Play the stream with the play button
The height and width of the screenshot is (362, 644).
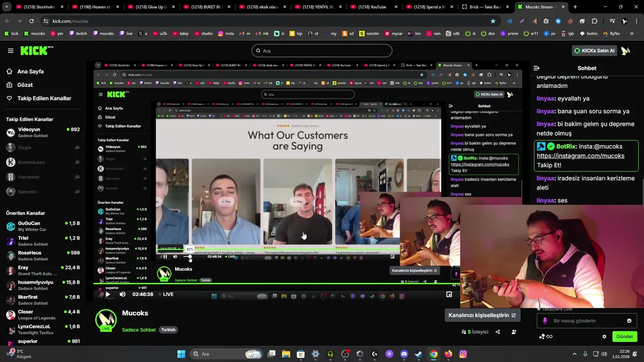[x=108, y=295]
